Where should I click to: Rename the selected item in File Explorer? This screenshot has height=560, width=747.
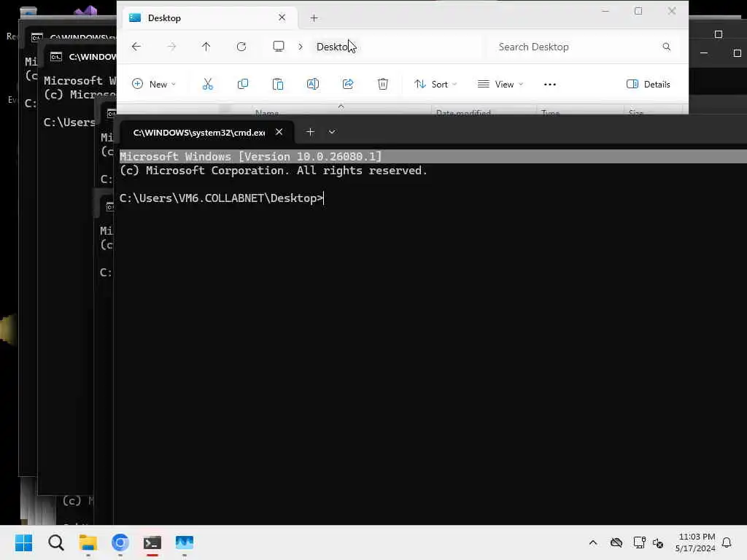pos(313,85)
